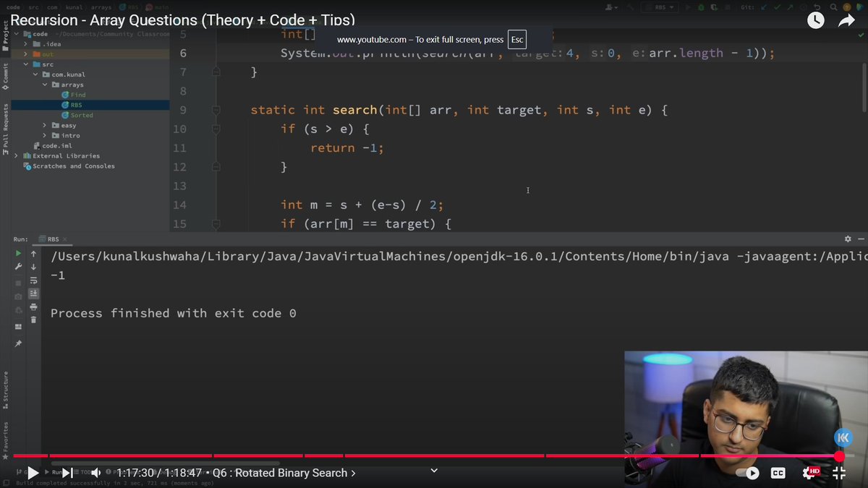
Task: Click 'Process finished with exit code 0'
Action: [x=174, y=313]
